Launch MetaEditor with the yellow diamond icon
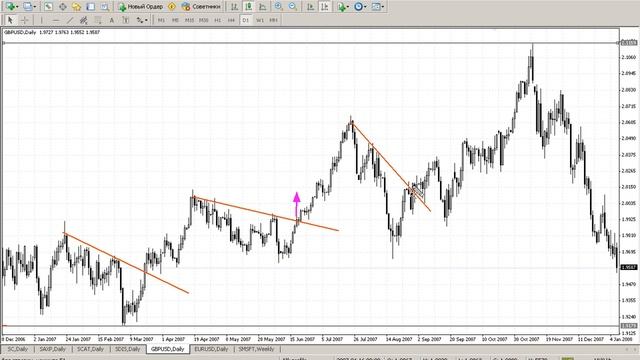The width and height of the screenshot is (640, 360). [172, 7]
